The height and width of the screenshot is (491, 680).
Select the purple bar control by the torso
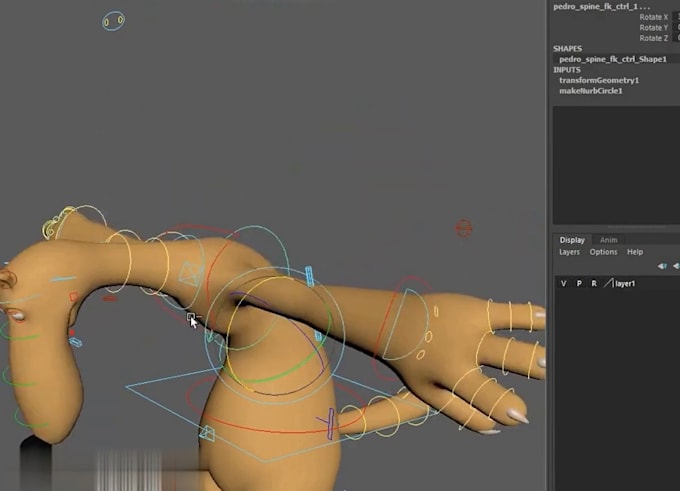coord(330,423)
